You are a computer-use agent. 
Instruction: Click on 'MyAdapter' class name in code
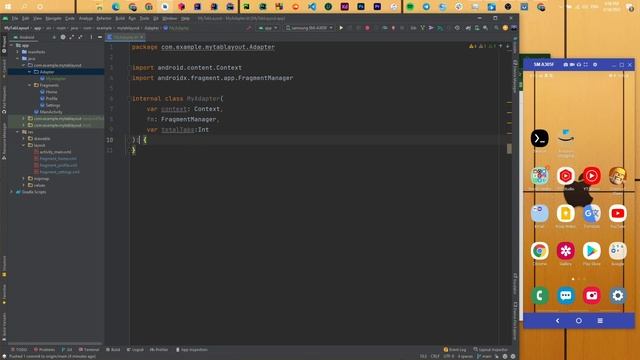coord(203,98)
